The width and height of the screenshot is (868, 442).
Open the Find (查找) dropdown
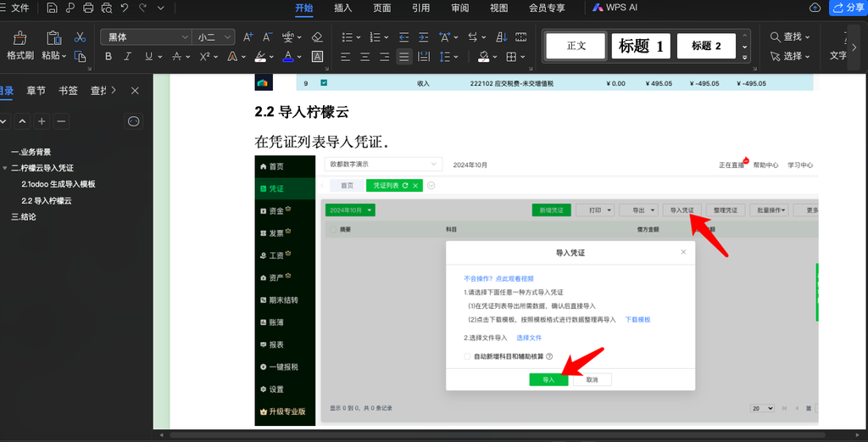(x=790, y=36)
